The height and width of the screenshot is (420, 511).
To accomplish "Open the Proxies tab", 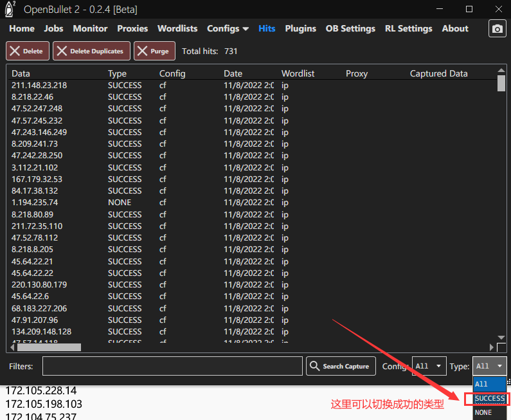I will point(132,28).
